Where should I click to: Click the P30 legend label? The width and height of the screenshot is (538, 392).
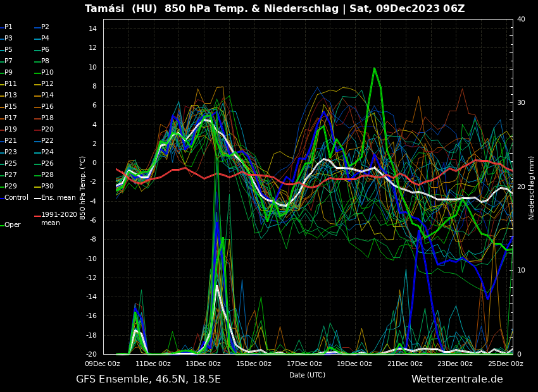(47, 187)
